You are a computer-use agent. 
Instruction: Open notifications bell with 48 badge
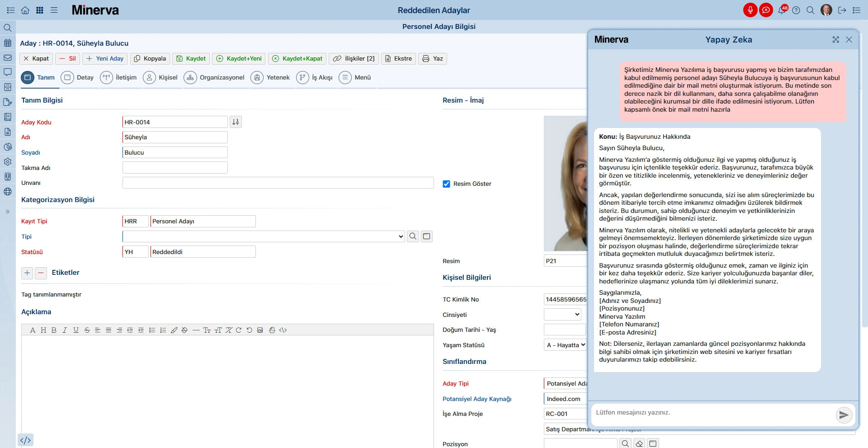(782, 10)
